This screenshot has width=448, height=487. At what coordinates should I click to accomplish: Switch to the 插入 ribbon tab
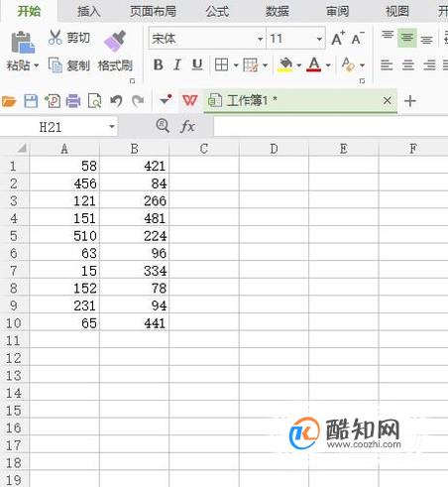(x=88, y=11)
